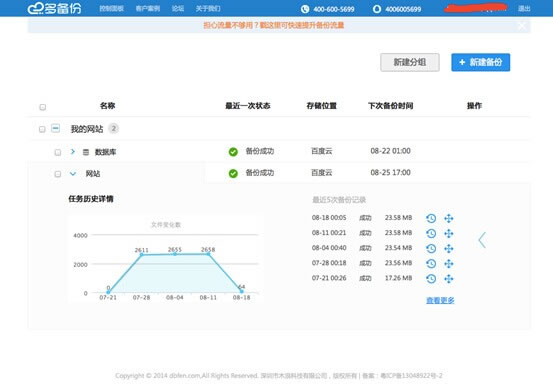
Task: Open 控制面板 in top navigation
Action: 111,8
